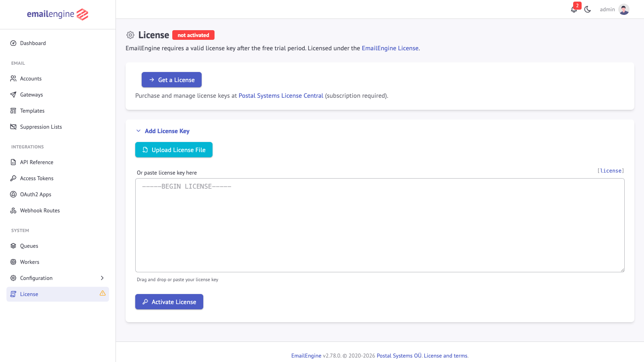Toggle dark mode moon icon
Viewport: 644px width, 362px height.
pos(588,9)
